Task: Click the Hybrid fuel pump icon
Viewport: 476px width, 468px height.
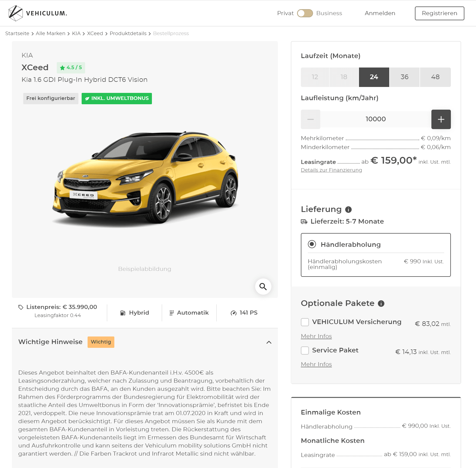Action: tap(123, 313)
